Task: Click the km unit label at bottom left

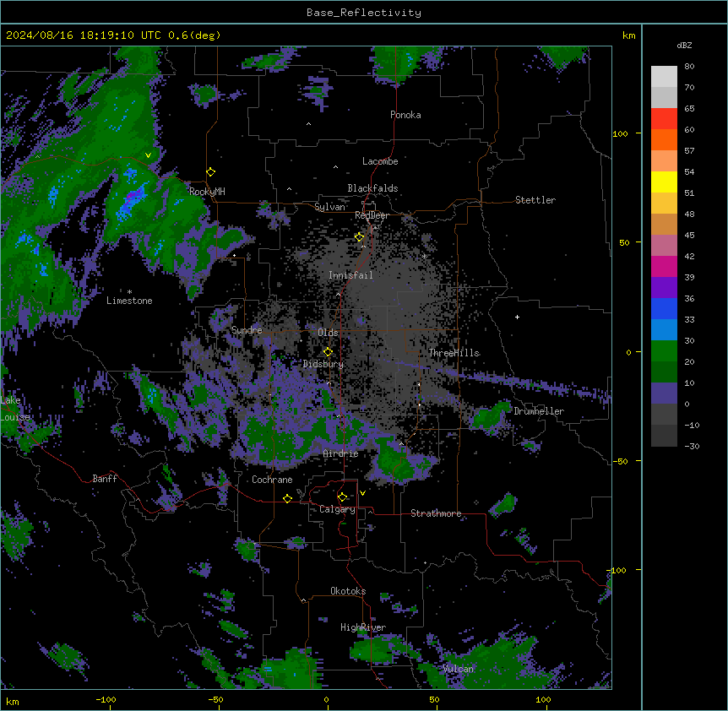Action: [x=12, y=701]
